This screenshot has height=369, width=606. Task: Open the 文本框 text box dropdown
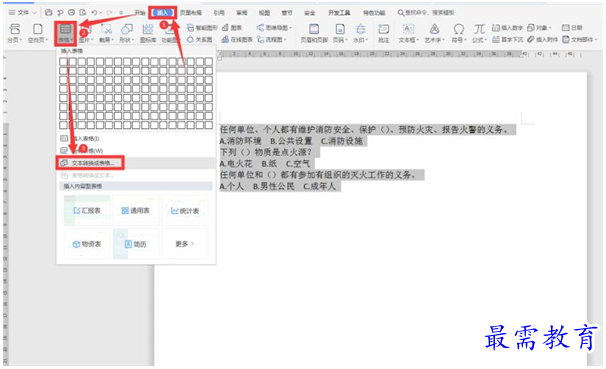(409, 33)
